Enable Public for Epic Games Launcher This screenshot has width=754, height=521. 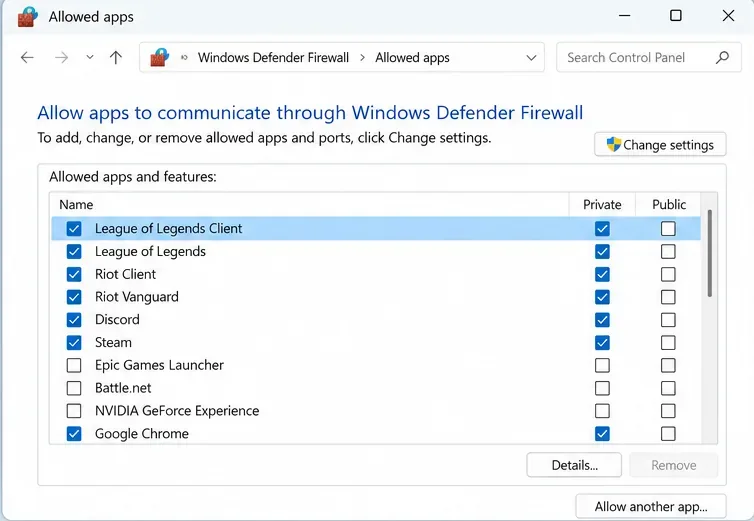click(x=668, y=365)
